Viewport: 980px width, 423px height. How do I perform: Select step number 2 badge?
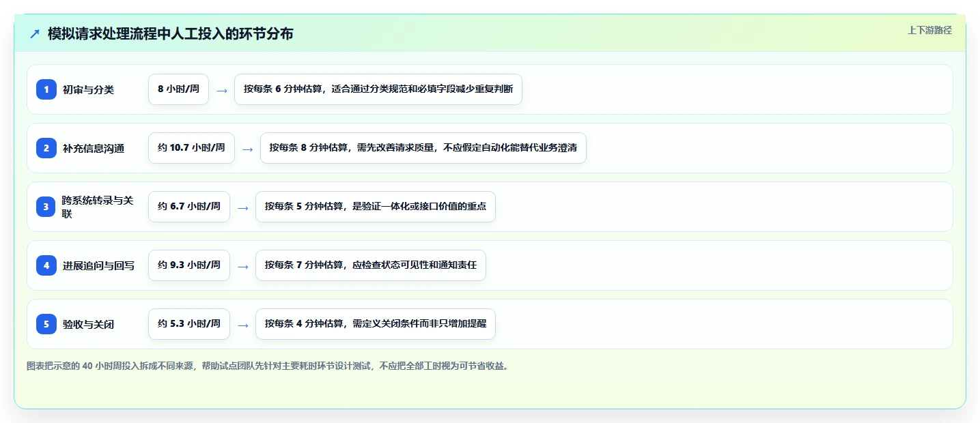[x=46, y=148]
